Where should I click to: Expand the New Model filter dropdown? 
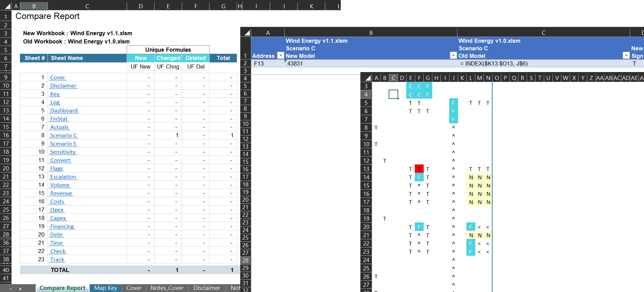coord(453,56)
